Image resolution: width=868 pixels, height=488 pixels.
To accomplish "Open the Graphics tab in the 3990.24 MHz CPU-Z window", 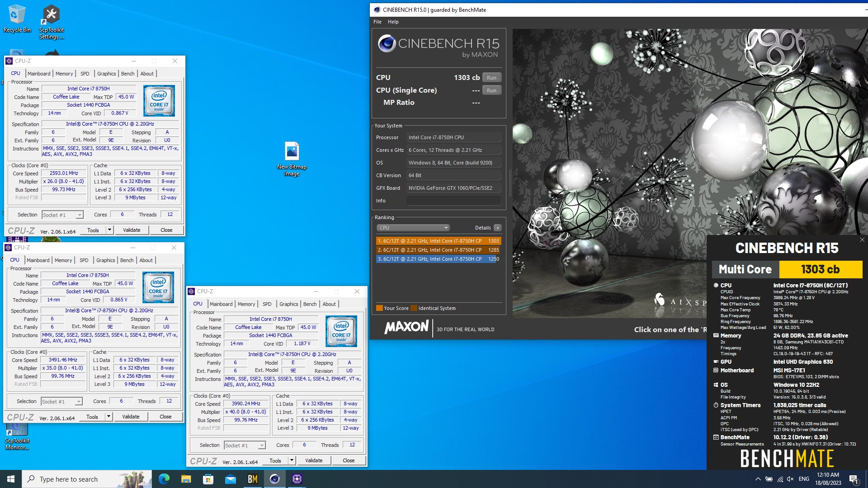I will click(288, 304).
